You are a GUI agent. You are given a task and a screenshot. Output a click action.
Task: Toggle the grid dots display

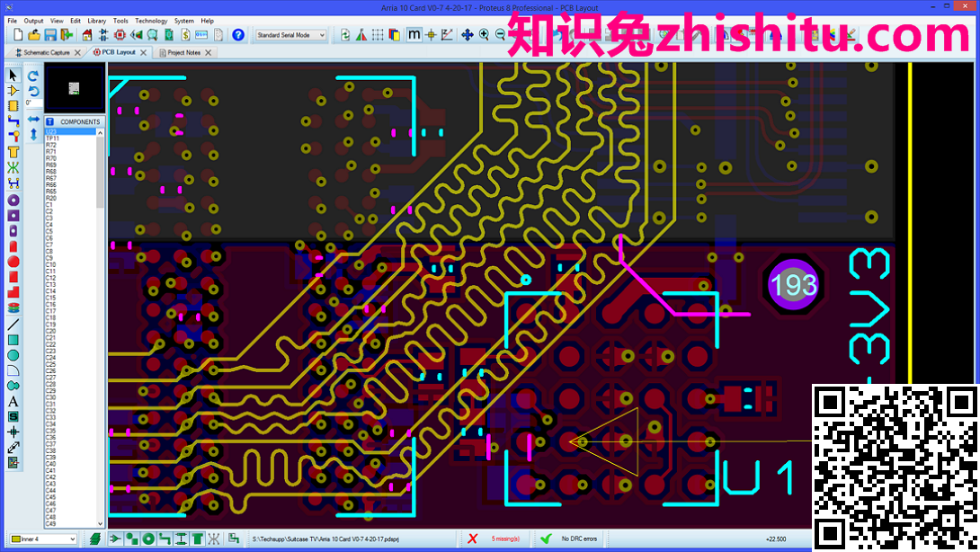[x=378, y=35]
